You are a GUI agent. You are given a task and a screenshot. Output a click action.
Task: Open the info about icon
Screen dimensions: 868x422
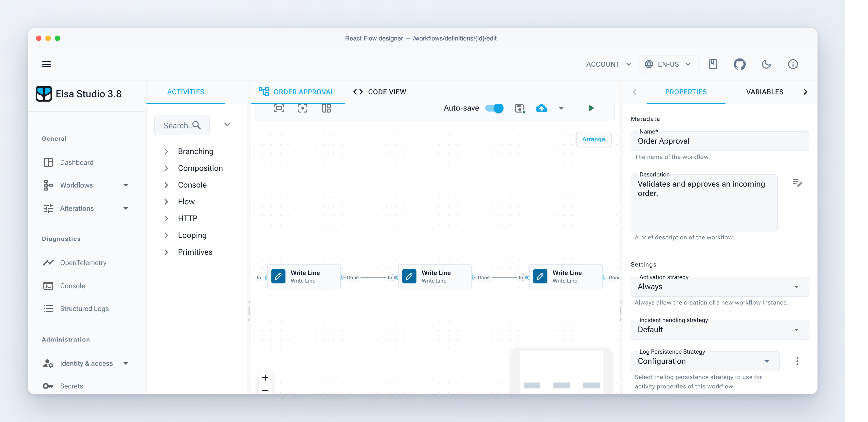(x=793, y=64)
